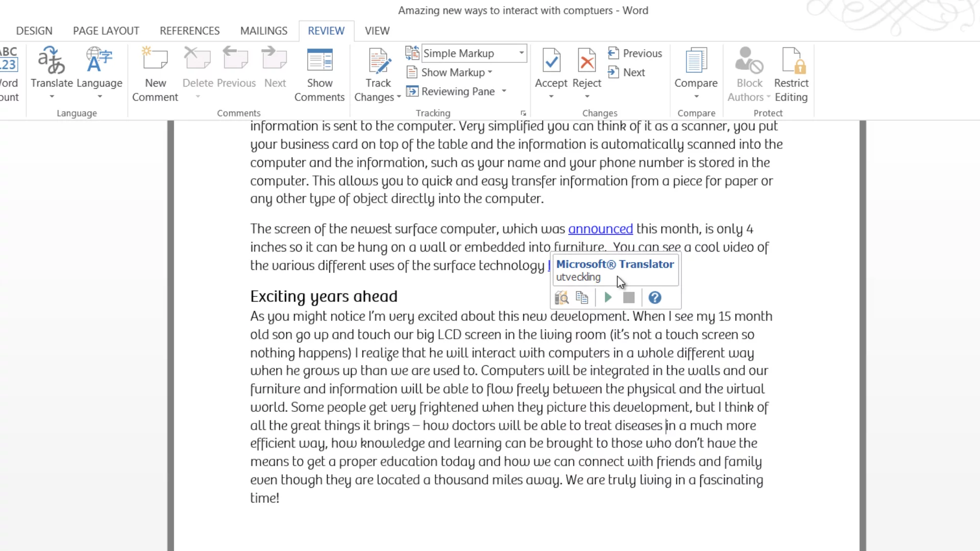Play the translation audio
The width and height of the screenshot is (980, 551).
pos(608,297)
